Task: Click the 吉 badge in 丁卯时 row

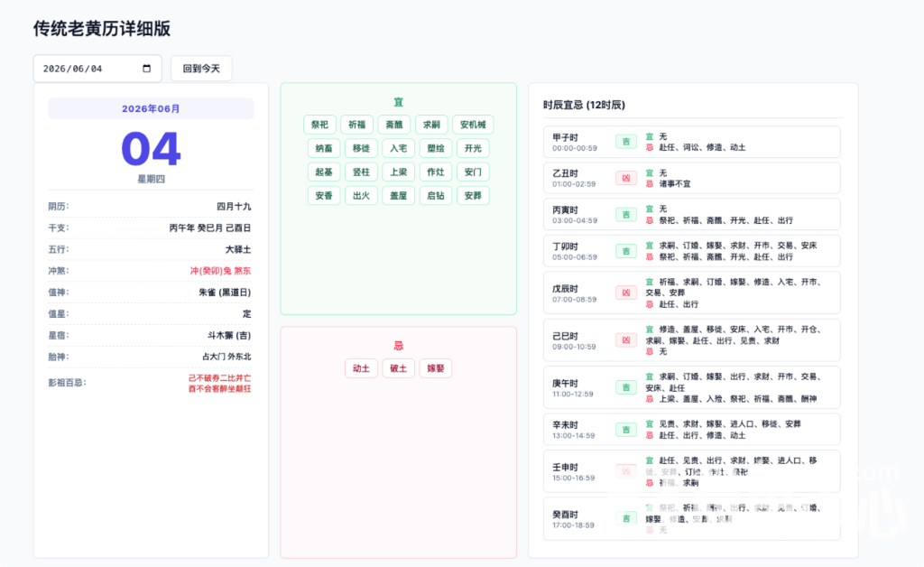Action: point(626,251)
